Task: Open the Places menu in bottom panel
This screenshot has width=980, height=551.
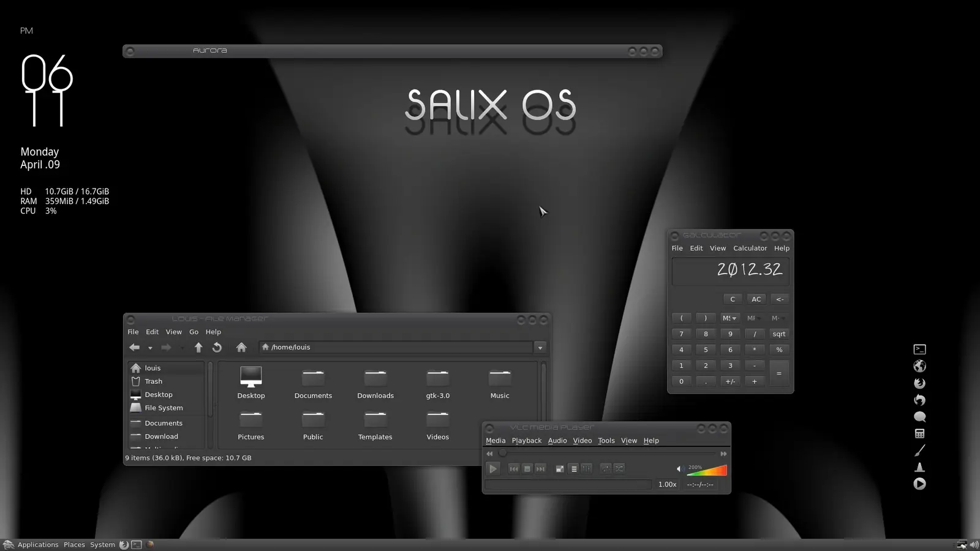Action: (74, 545)
